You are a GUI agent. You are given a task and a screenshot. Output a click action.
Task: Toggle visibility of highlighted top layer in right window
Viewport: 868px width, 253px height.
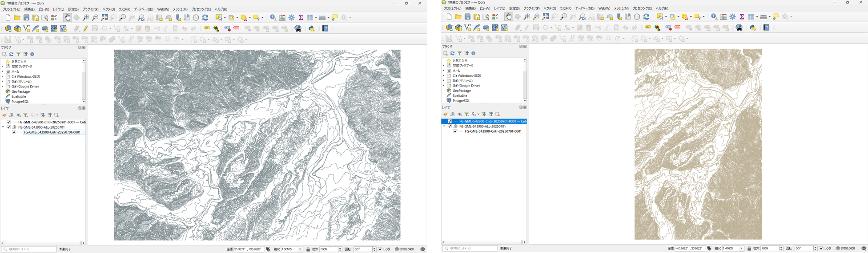(450, 121)
